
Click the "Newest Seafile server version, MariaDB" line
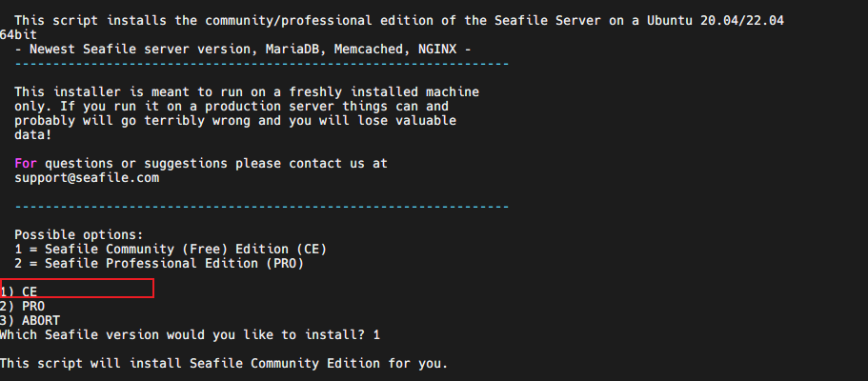pyautogui.click(x=243, y=49)
